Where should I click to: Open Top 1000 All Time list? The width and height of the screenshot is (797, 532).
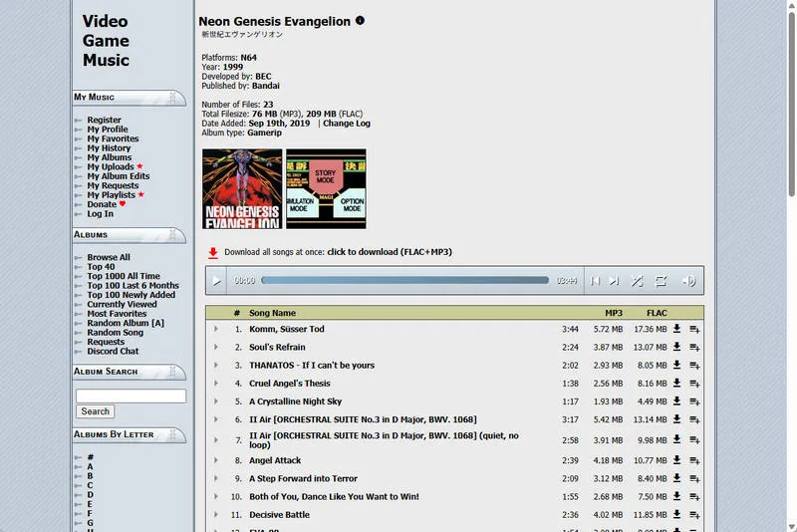123,276
